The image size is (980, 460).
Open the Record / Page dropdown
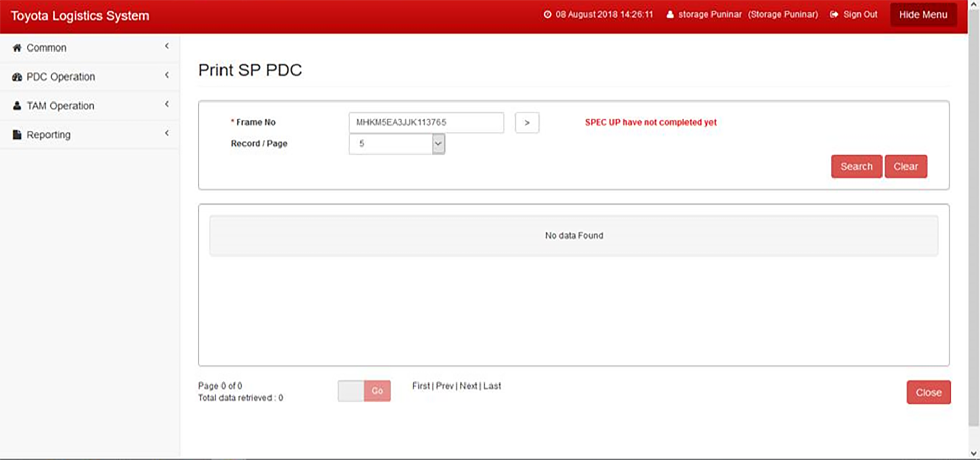pyautogui.click(x=438, y=144)
